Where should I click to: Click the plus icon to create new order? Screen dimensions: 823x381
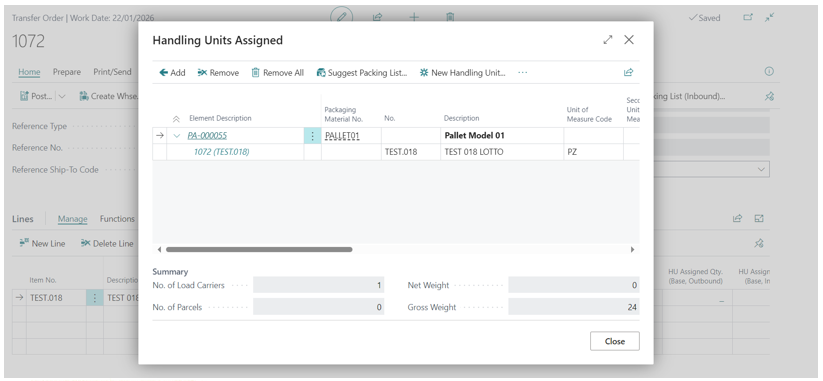click(x=414, y=17)
